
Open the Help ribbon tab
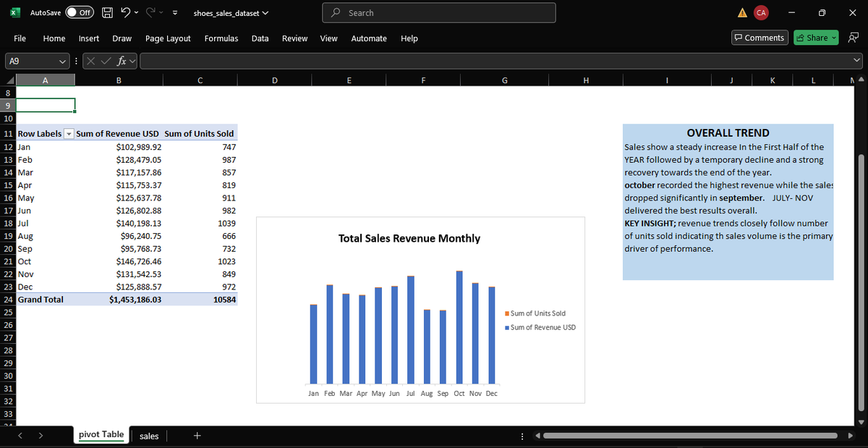409,38
